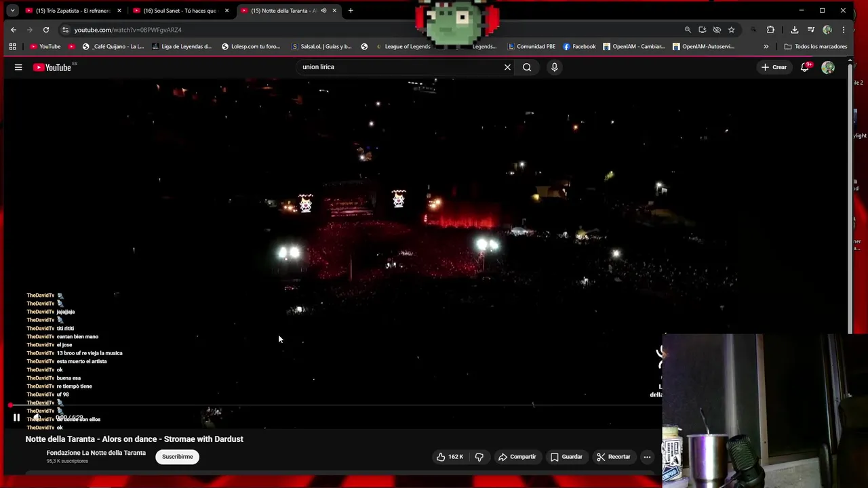Screen dimensions: 868x488
Task: Open Todos los marcadores folder
Action: click(816, 47)
